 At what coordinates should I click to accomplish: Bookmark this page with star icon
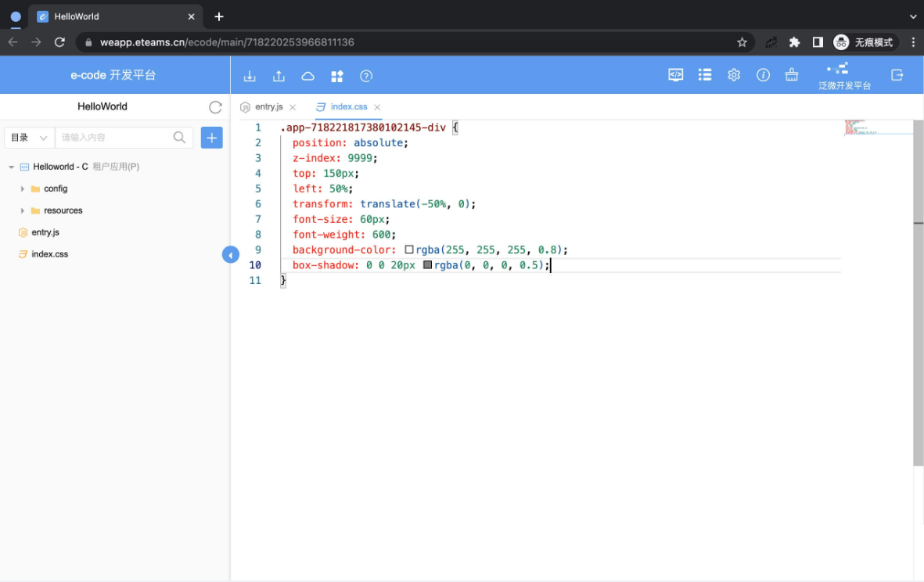tap(742, 42)
